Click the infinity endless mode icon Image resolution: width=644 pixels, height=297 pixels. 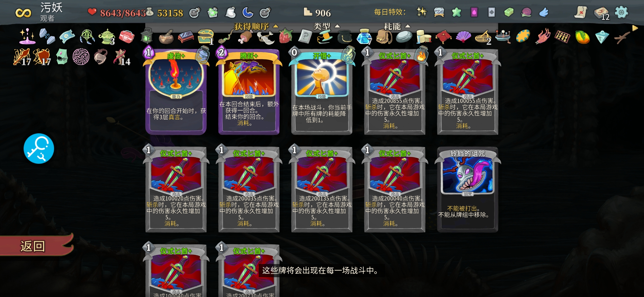coord(23,13)
